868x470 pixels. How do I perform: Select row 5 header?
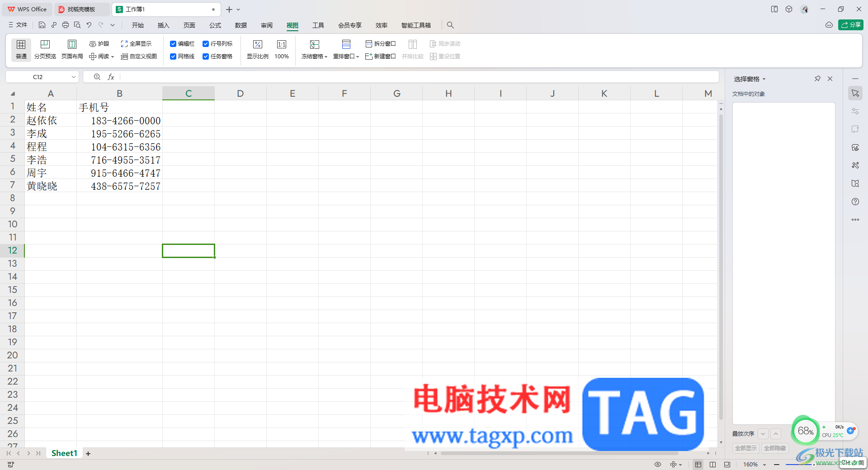coord(13,159)
